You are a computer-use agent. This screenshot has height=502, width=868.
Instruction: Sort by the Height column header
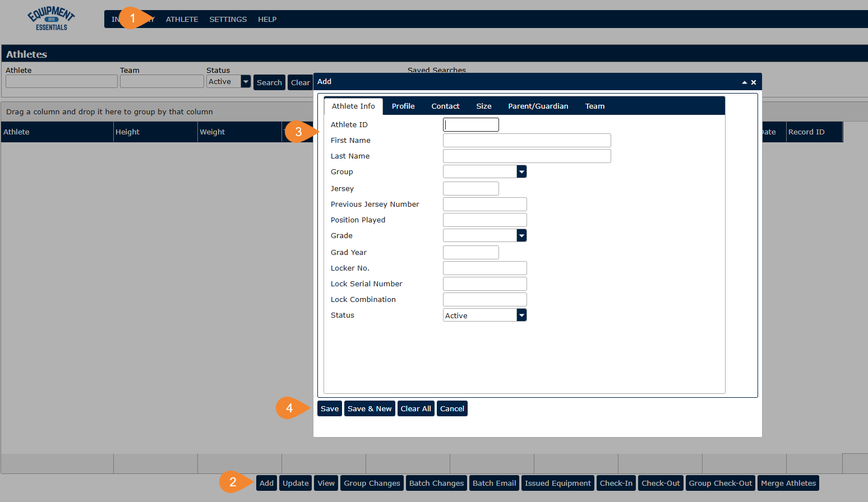[155, 132]
